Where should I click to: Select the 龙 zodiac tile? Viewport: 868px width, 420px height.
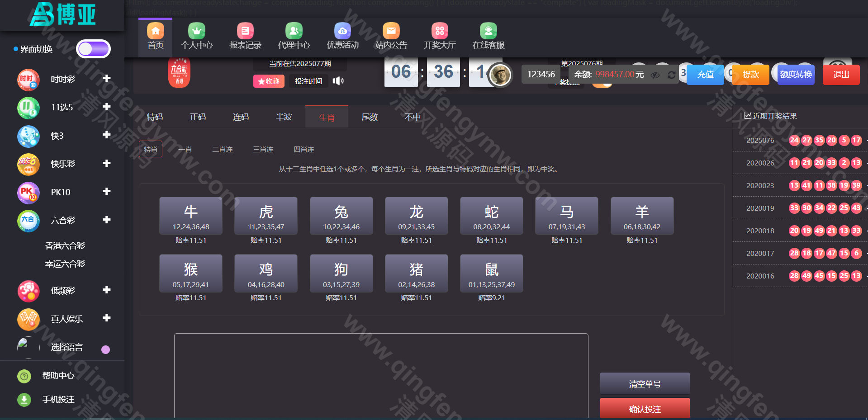click(416, 216)
